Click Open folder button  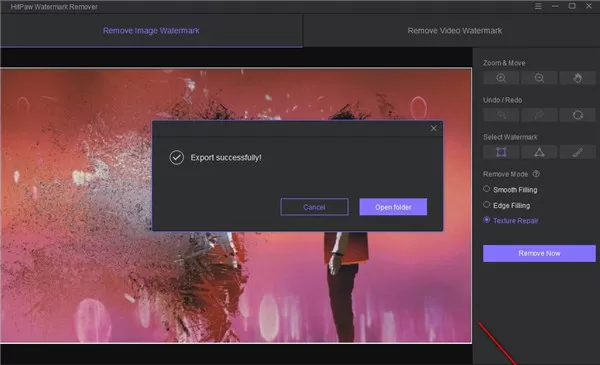393,207
